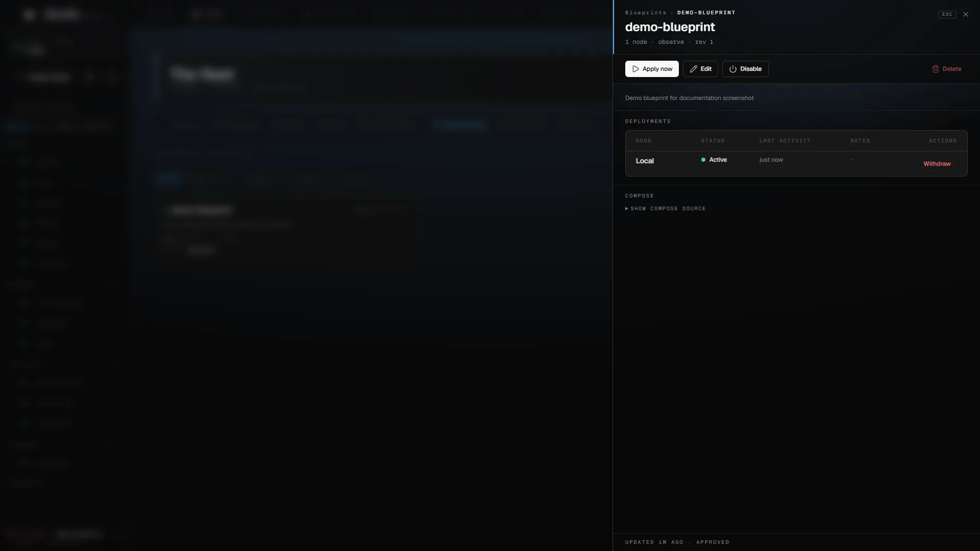Select the Local node cell
The image size is (980, 551).
[x=645, y=161]
